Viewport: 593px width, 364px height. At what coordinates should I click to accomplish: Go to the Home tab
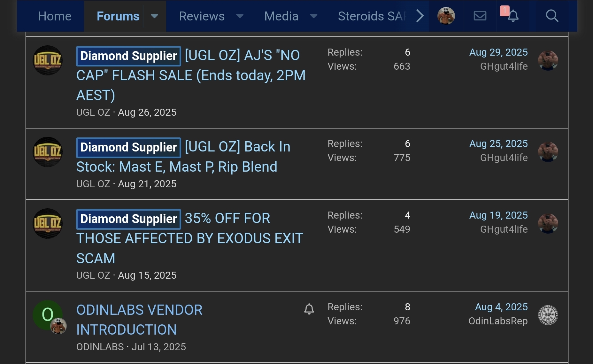[55, 16]
